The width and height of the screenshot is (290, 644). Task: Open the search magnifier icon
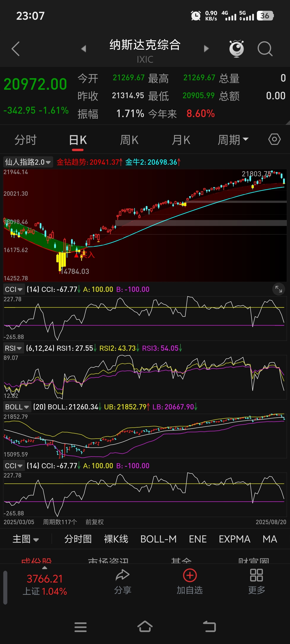(x=265, y=49)
